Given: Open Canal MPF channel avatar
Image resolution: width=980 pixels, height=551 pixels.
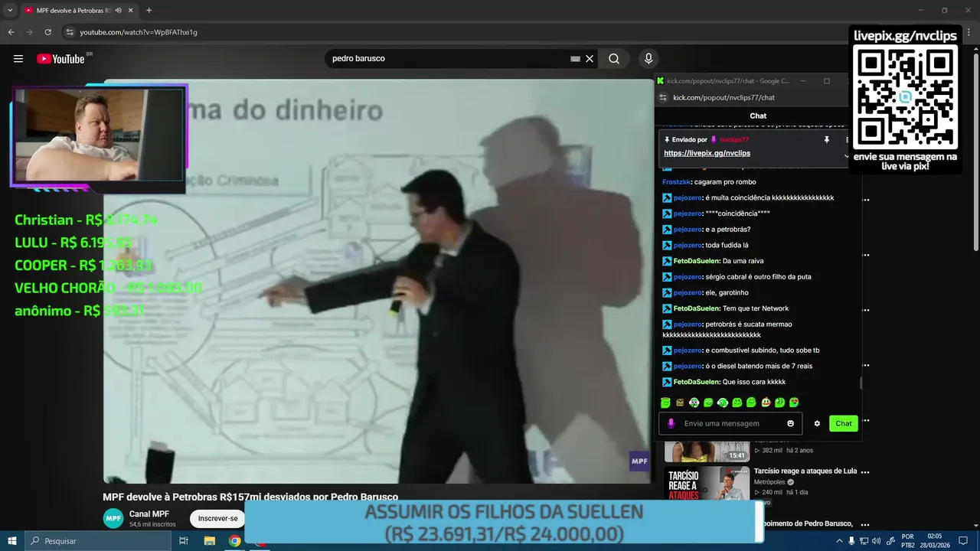Looking at the screenshot, I should click(113, 518).
